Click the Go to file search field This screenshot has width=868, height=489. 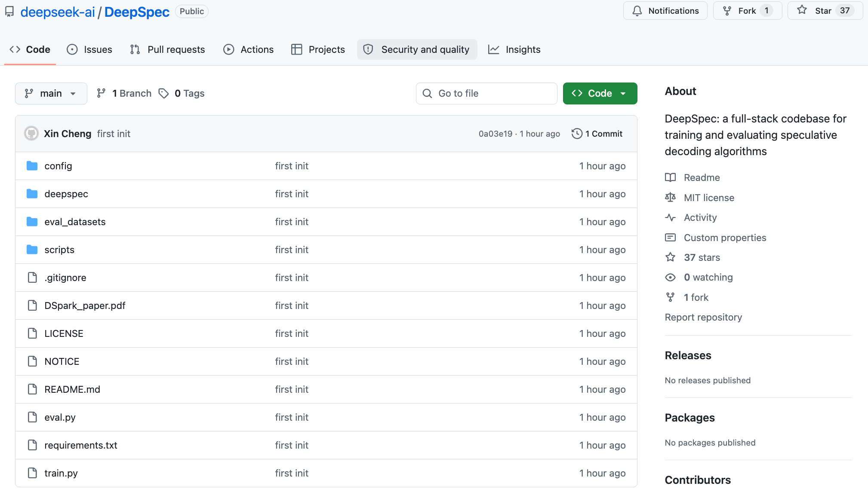tap(486, 93)
